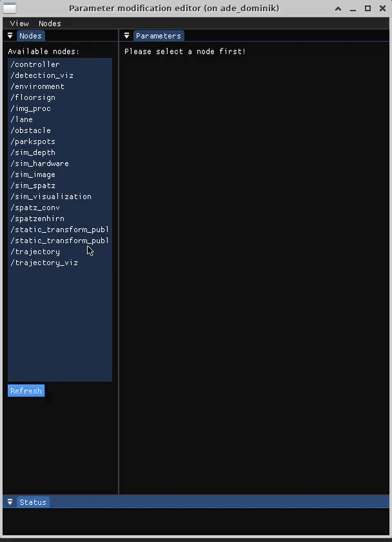392x542 pixels.
Task: Select the /spatzenhirn node
Action: click(x=37, y=218)
